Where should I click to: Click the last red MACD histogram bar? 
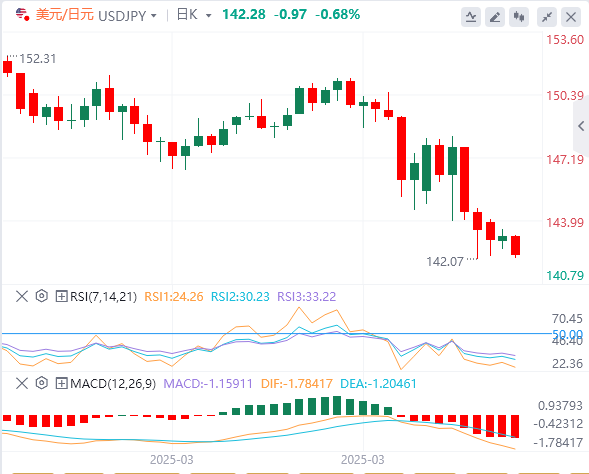pos(515,426)
